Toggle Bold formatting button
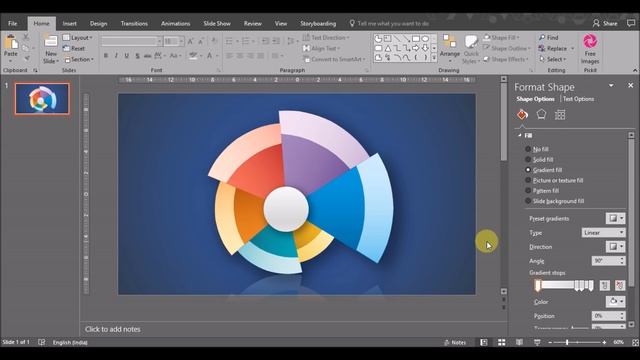This screenshot has height=360, width=640. [106, 56]
